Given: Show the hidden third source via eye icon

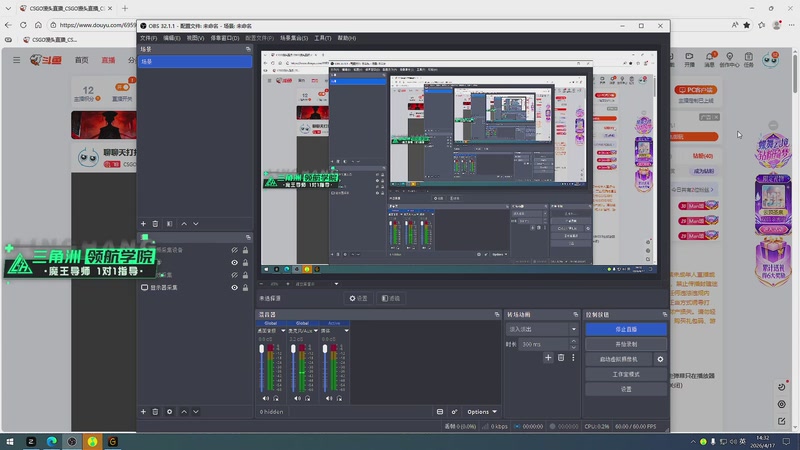Looking at the screenshot, I should coord(234,275).
